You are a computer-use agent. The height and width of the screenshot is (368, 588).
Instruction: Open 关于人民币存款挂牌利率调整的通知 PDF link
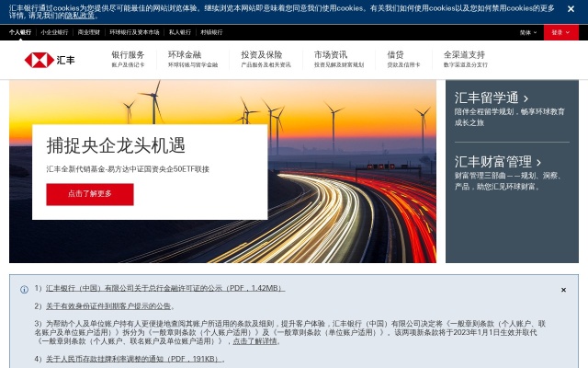click(x=135, y=359)
